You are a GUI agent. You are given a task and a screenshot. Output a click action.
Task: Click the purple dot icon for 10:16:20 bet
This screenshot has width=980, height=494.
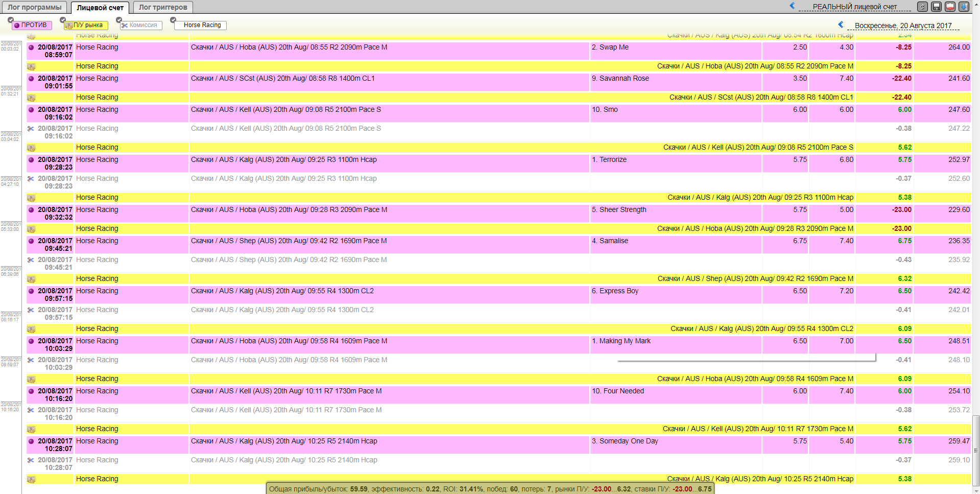pyautogui.click(x=31, y=391)
